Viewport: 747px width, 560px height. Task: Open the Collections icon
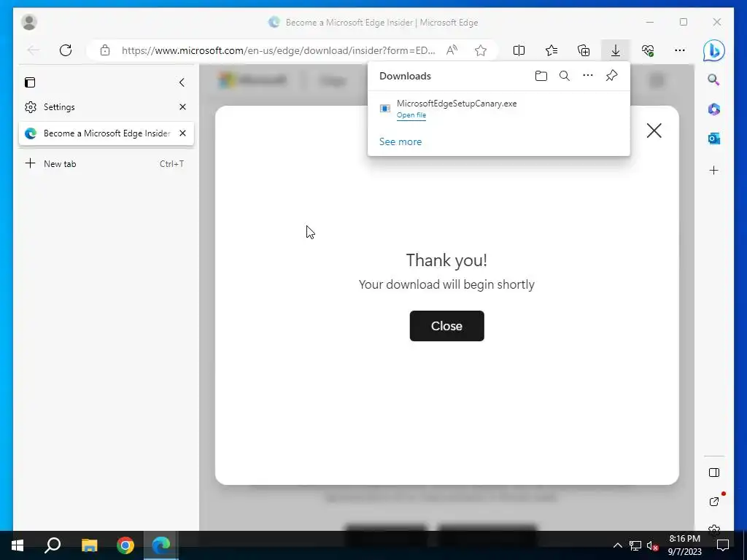(x=584, y=50)
